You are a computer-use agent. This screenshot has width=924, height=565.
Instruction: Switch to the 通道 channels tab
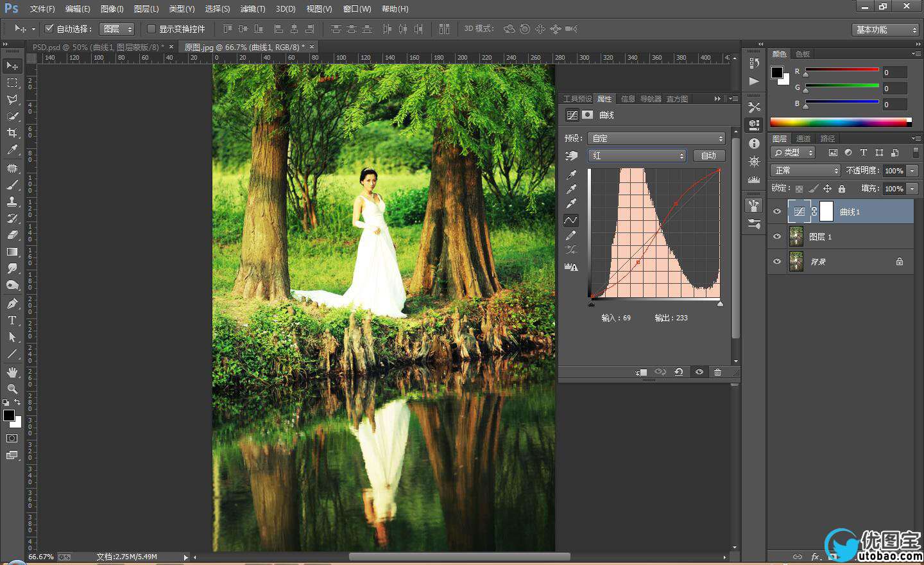tap(803, 139)
